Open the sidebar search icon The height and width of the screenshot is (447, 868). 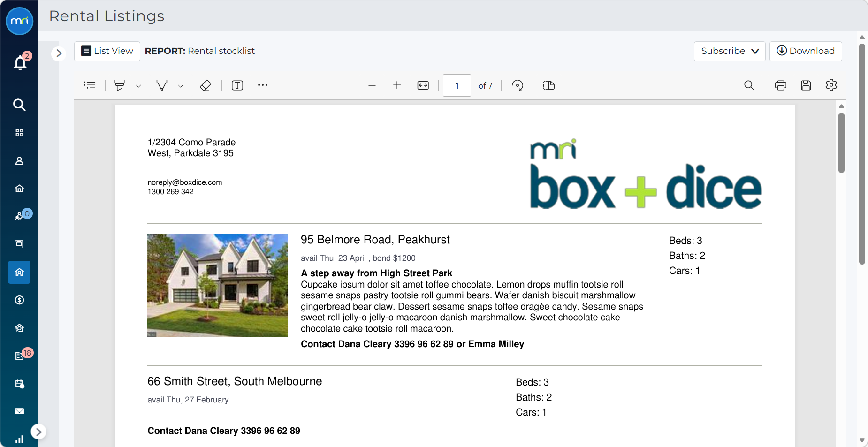coord(19,105)
